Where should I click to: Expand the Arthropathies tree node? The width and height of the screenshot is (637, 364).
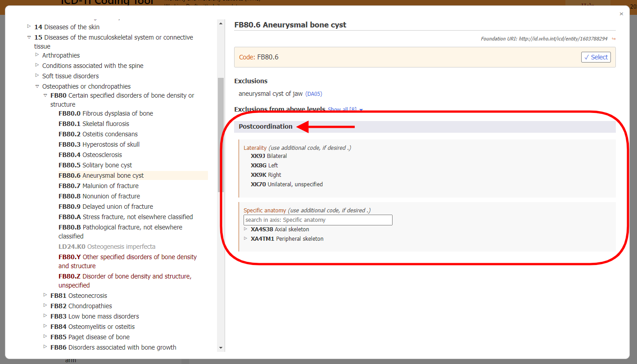[36, 55]
